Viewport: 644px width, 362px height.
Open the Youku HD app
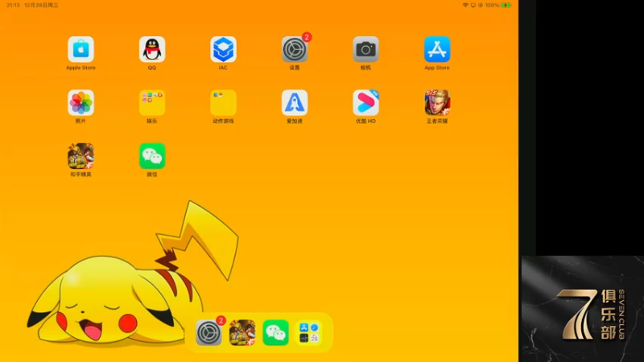tap(365, 103)
